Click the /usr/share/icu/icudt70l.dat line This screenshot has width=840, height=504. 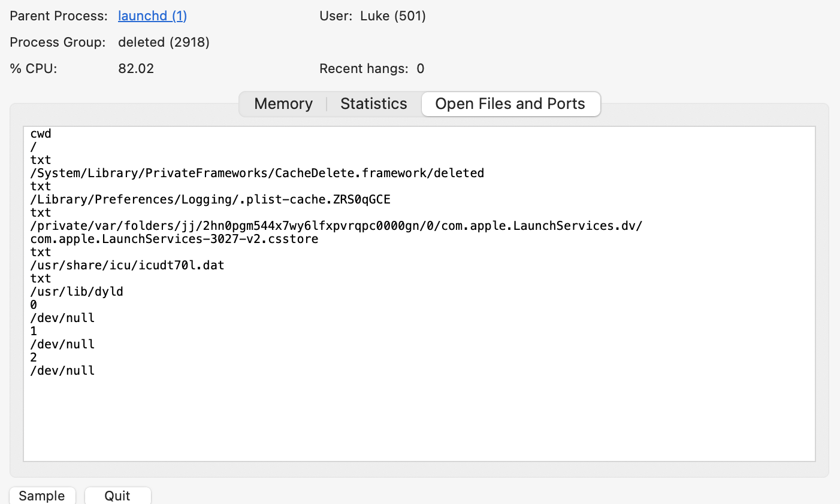127,265
